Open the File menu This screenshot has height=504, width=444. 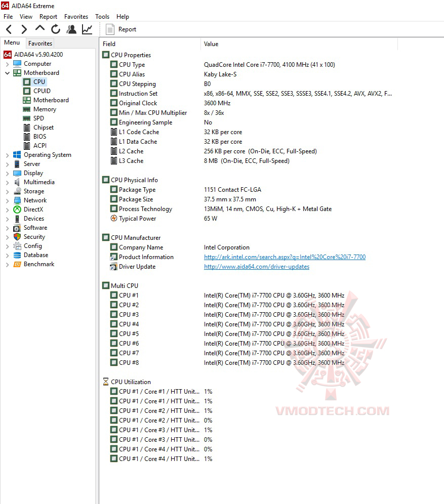coord(8,17)
